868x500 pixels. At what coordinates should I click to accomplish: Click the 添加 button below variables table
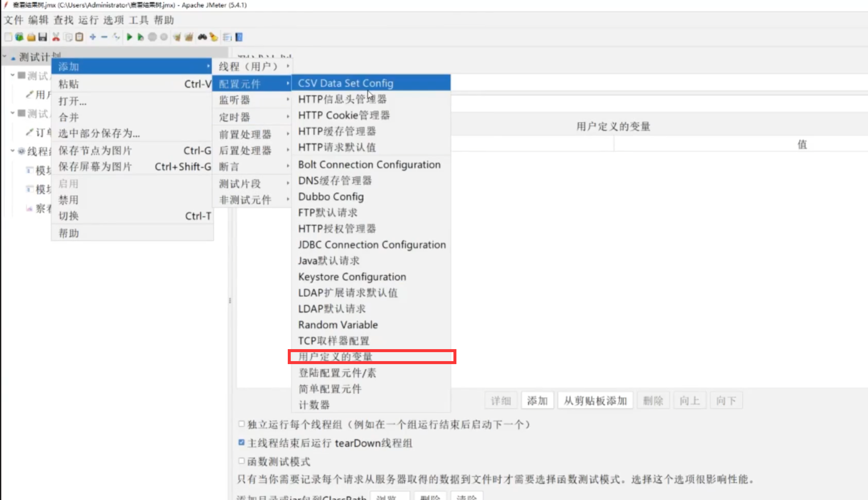coord(537,400)
